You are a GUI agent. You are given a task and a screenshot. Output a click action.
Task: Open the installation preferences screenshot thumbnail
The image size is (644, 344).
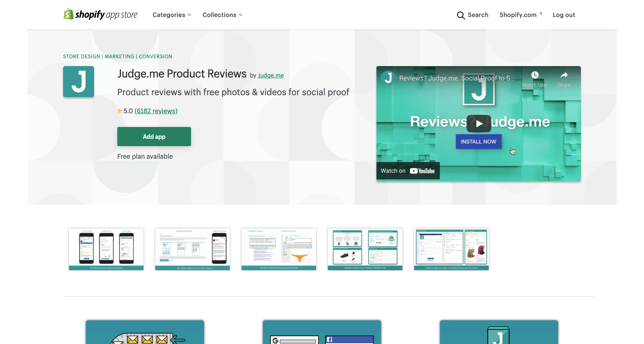[193, 249]
